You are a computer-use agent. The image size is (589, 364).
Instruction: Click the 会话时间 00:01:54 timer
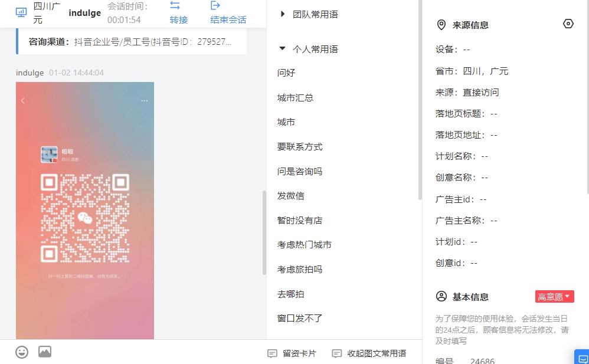point(127,13)
